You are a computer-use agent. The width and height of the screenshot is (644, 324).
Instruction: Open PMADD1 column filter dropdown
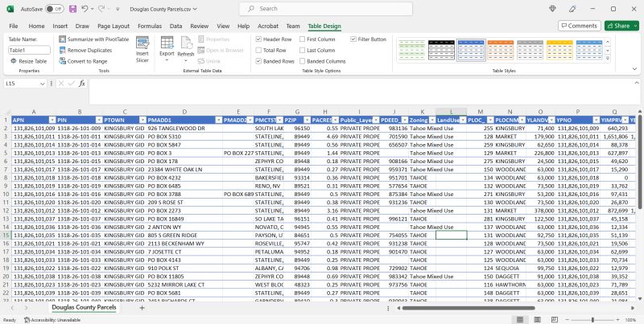tap(219, 120)
